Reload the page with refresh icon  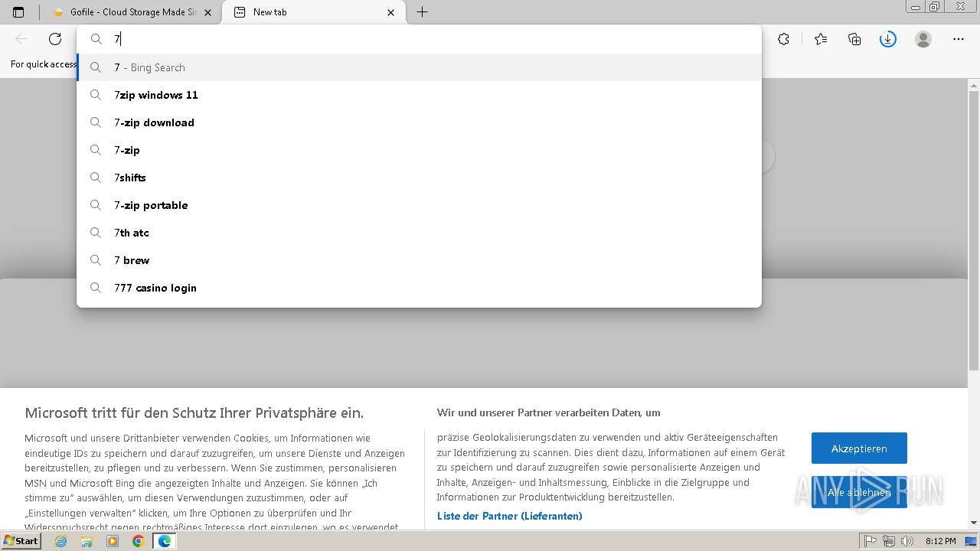point(55,39)
